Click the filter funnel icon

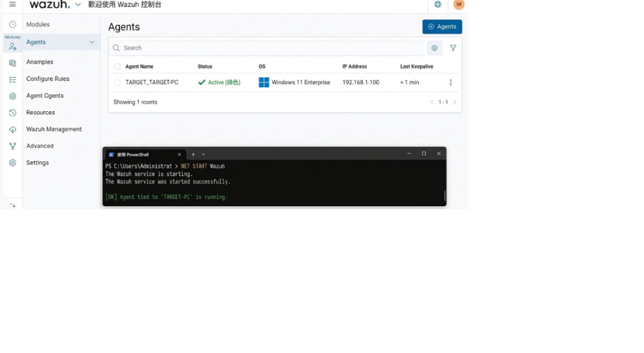[453, 48]
